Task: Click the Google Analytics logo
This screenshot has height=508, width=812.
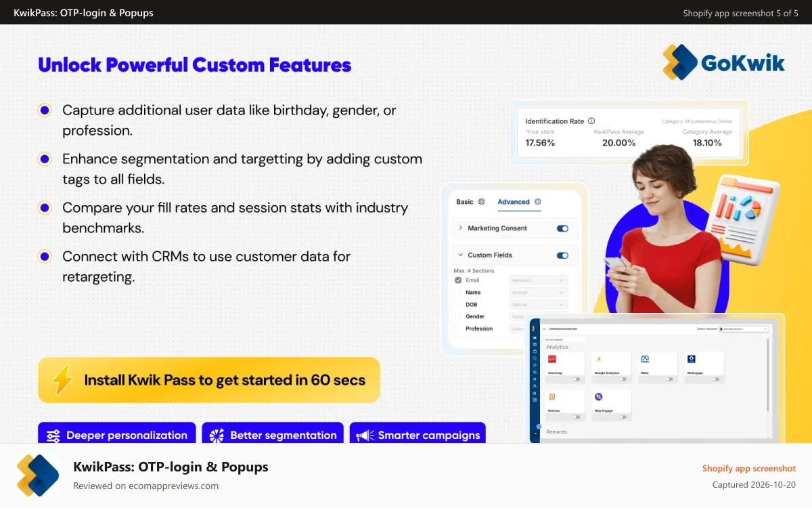Action: (x=599, y=359)
